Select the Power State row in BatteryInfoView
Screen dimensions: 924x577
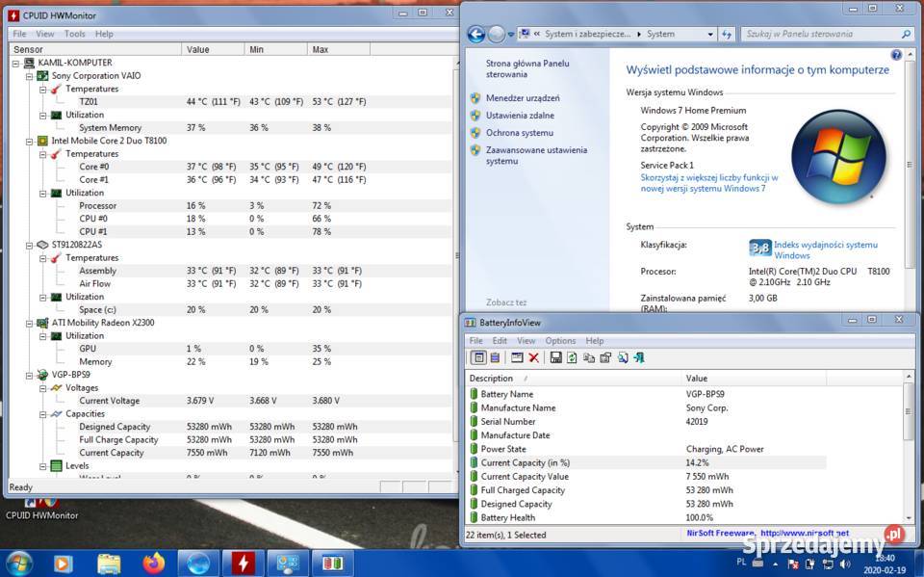click(x=646, y=449)
